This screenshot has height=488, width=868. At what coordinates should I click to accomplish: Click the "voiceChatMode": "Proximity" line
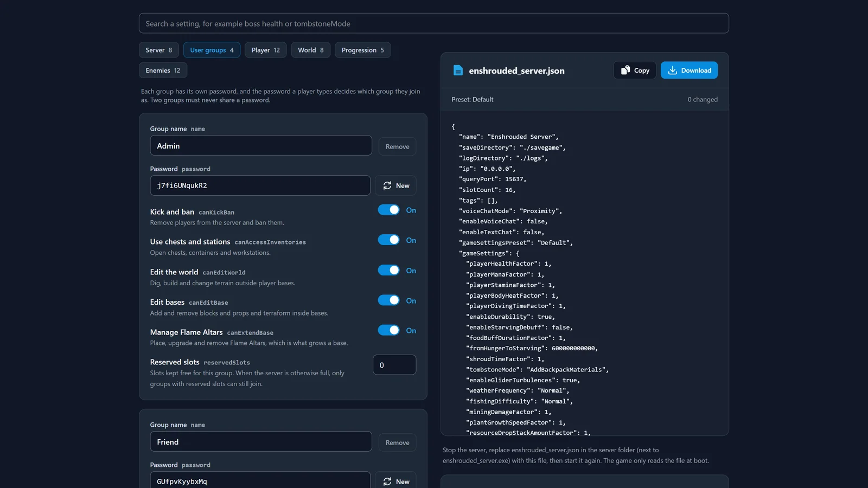click(x=510, y=211)
